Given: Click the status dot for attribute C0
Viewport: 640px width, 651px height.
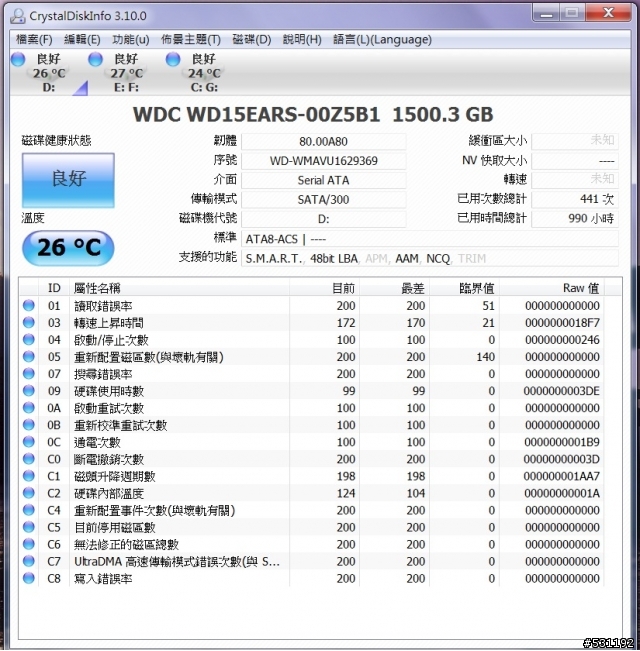Looking at the screenshot, I should coord(29,459).
